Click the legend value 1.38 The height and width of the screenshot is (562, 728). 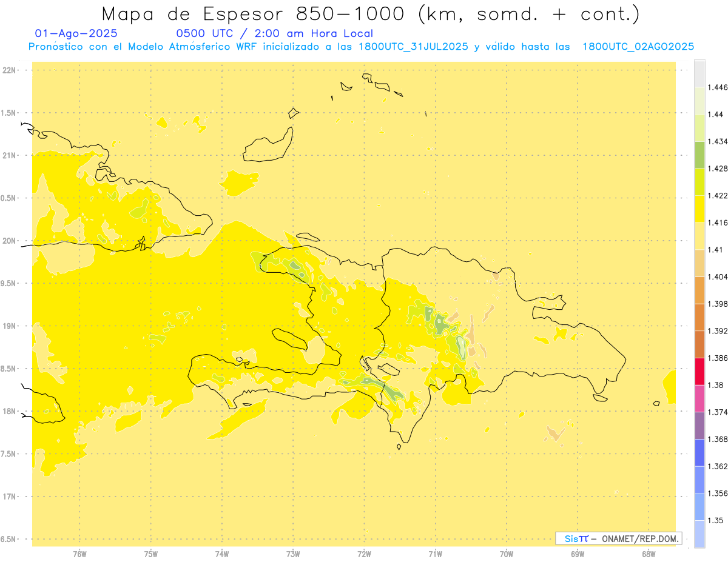tap(716, 385)
